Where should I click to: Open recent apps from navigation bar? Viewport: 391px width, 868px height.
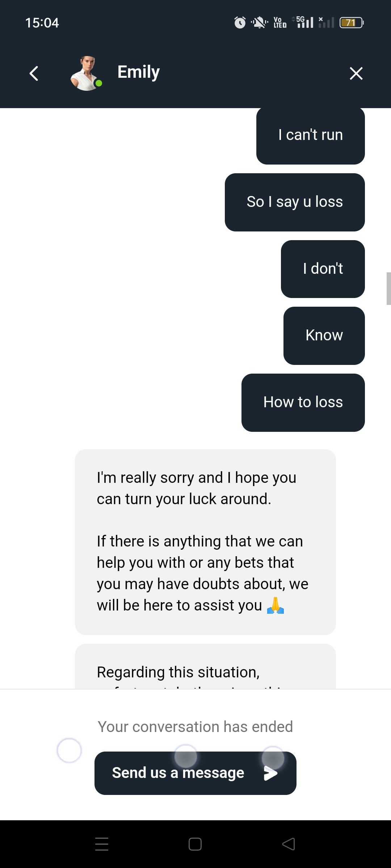click(x=102, y=844)
